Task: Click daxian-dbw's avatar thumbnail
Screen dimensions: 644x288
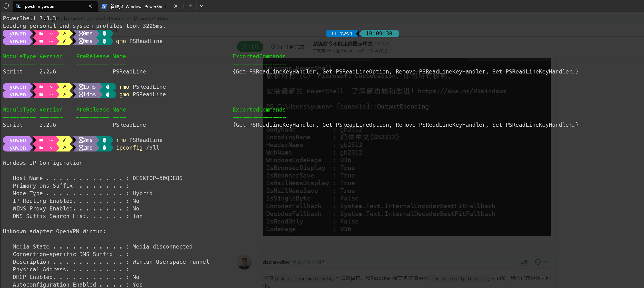Action: [244, 262]
